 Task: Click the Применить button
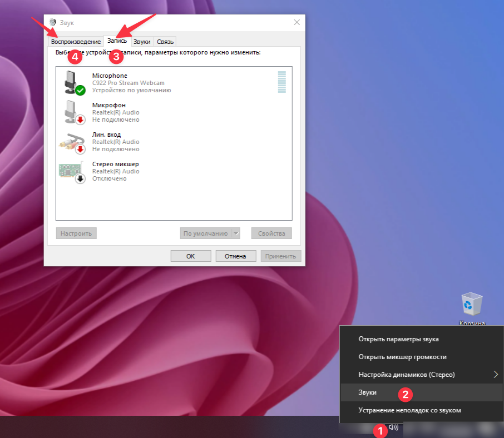pyautogui.click(x=280, y=256)
